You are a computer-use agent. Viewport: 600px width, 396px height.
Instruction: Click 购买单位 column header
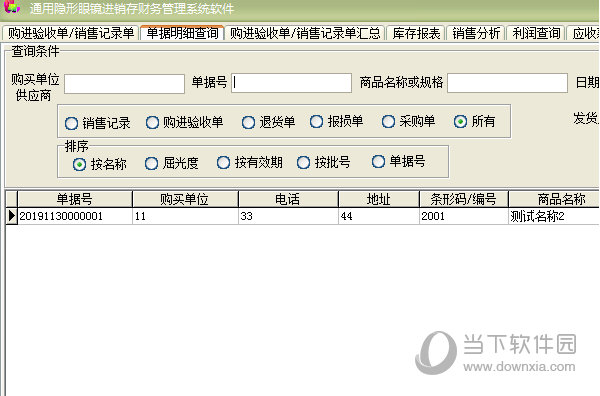tap(185, 199)
